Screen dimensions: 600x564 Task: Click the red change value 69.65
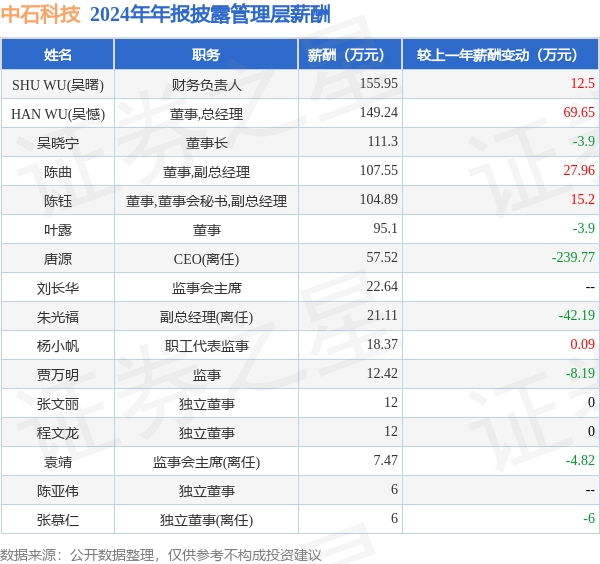point(579,112)
